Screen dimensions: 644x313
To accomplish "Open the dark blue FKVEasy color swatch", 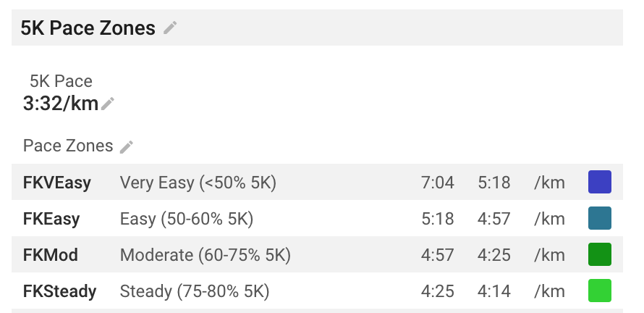I will point(600,182).
